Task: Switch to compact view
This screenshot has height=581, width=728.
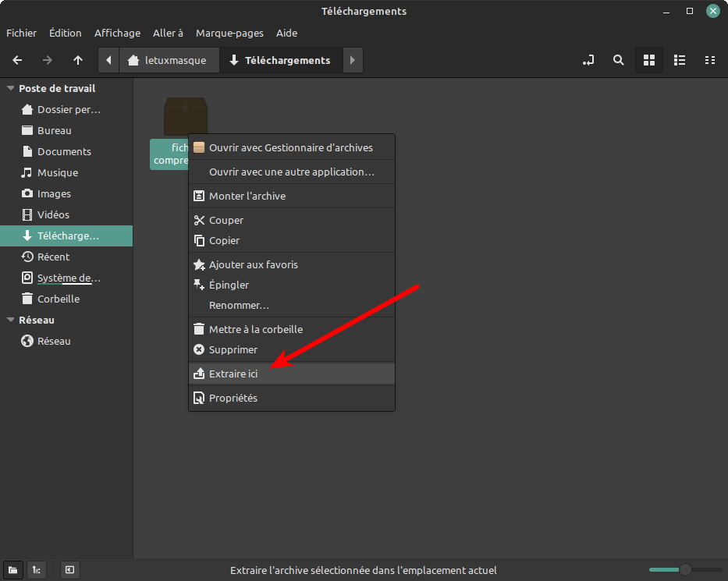Action: coord(710,60)
